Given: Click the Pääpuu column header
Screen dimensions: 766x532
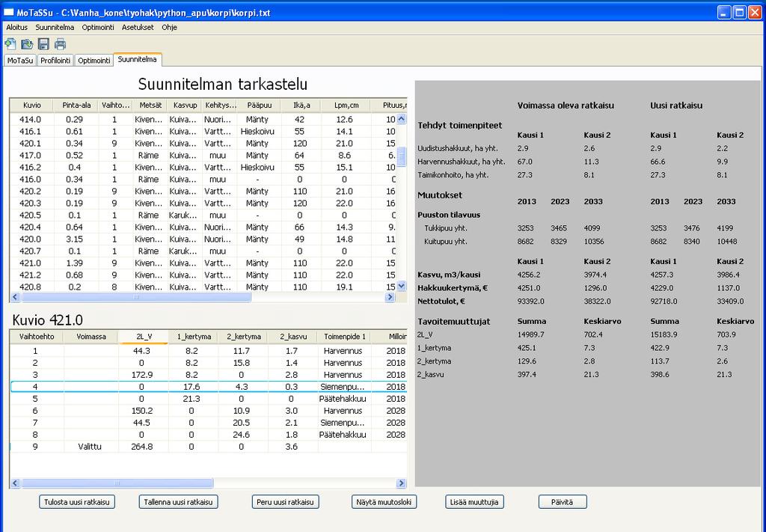Looking at the screenshot, I should coord(258,105).
